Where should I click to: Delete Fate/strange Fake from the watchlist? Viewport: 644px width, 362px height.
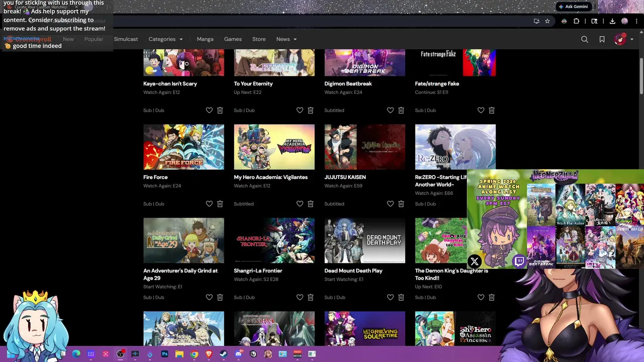(492, 110)
